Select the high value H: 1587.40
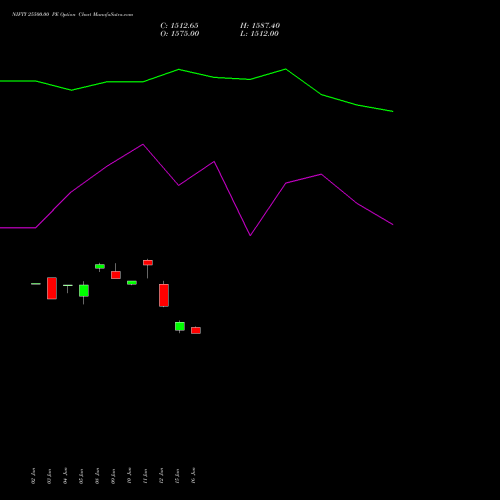500x500 pixels. (x=260, y=25)
